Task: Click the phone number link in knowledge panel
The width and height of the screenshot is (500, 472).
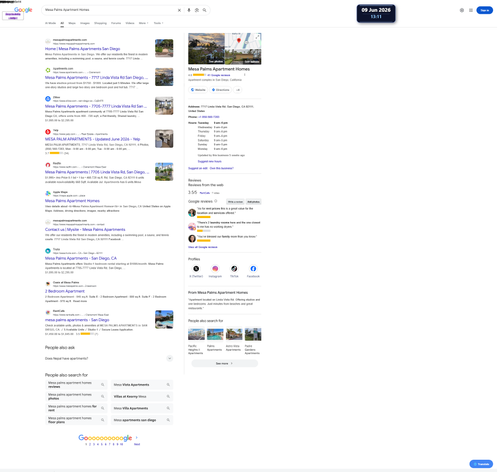Action: (210, 118)
